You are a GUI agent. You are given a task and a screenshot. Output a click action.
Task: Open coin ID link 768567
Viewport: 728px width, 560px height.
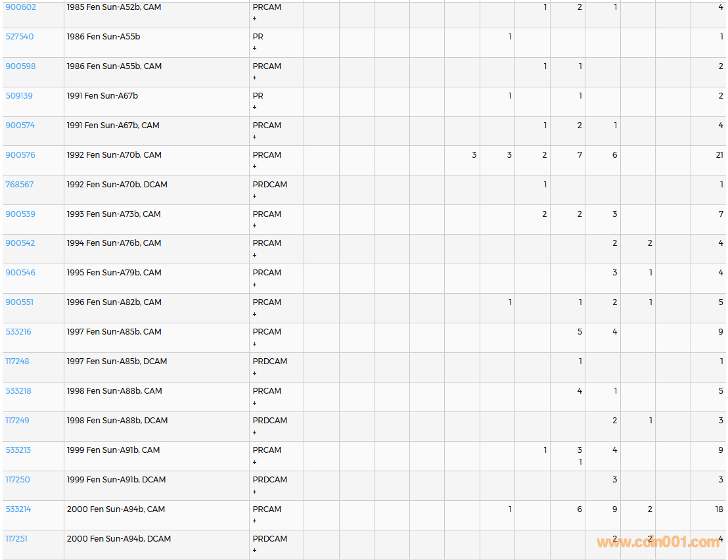[20, 185]
